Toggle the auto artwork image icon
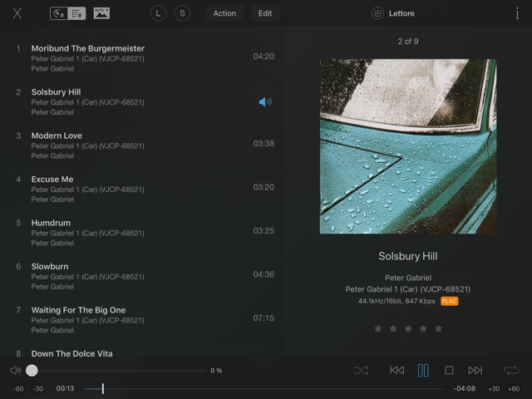532x399 pixels. click(x=101, y=13)
